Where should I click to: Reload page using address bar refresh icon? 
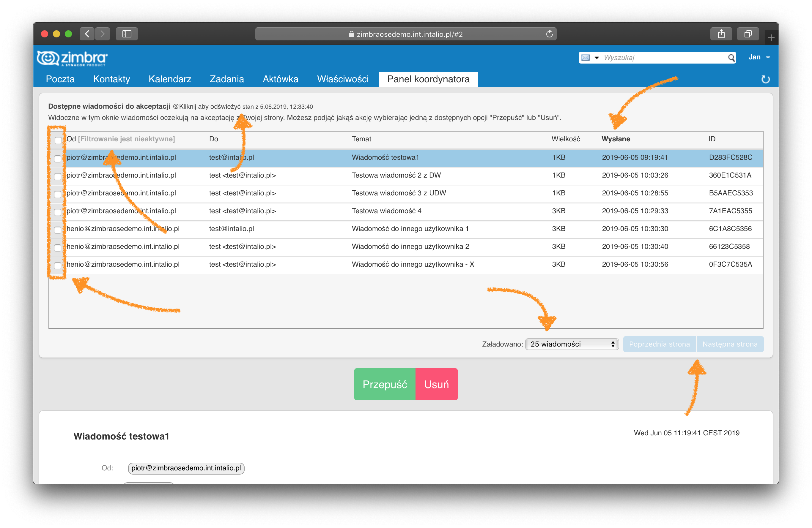549,34
